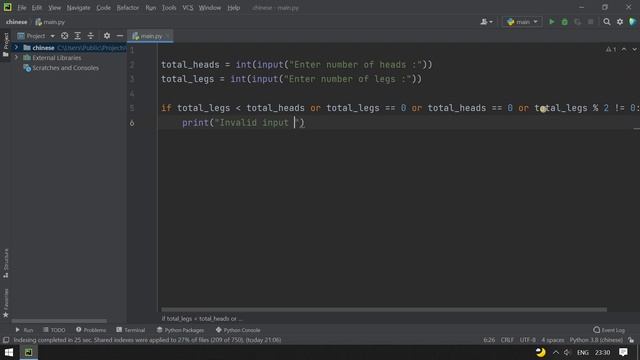Select the chinese root folder row

pyautogui.click(x=69, y=48)
